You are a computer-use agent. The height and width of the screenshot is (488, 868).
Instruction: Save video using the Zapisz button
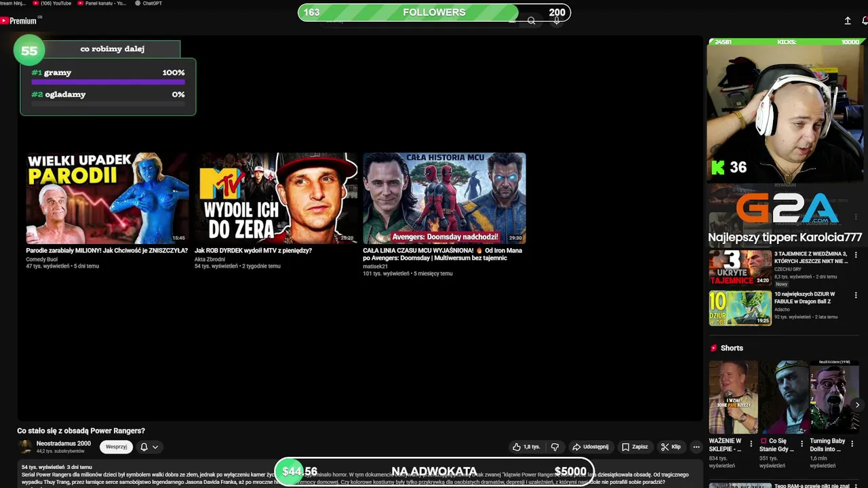(635, 447)
